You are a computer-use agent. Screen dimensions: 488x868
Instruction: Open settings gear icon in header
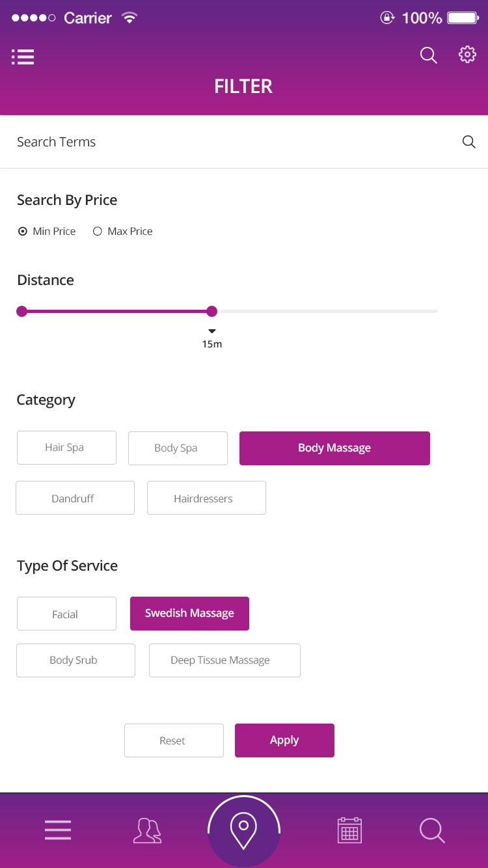click(x=467, y=55)
